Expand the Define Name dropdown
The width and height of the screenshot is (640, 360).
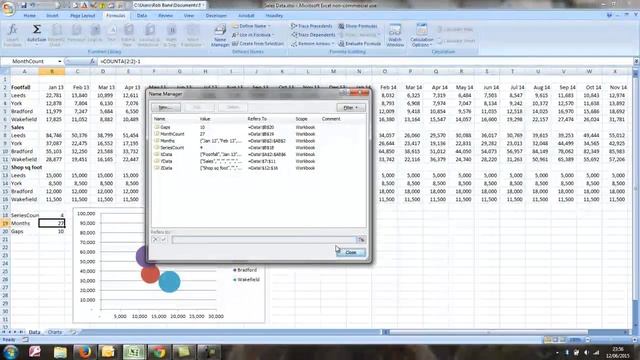pyautogui.click(x=252, y=26)
